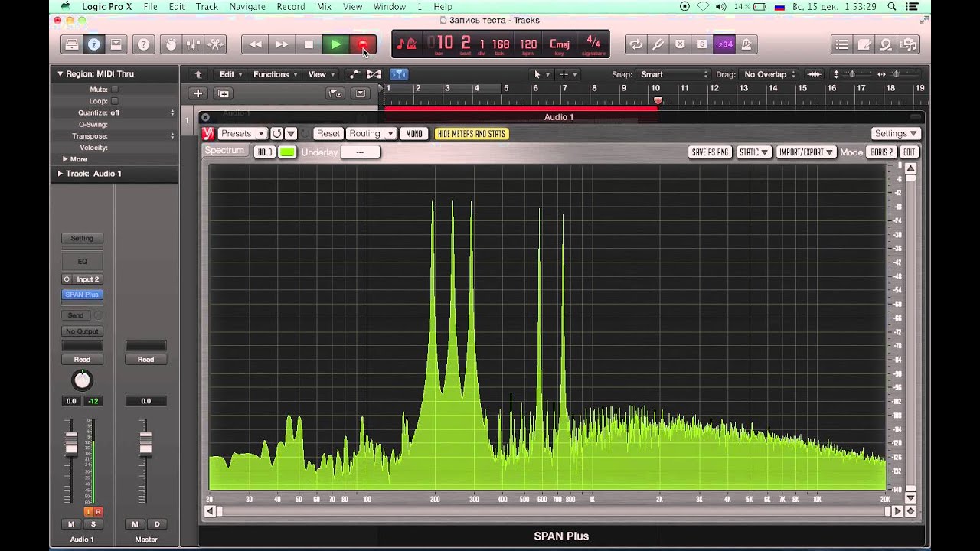Open the Mix menu
This screenshot has height=551, width=980.
(x=324, y=7)
